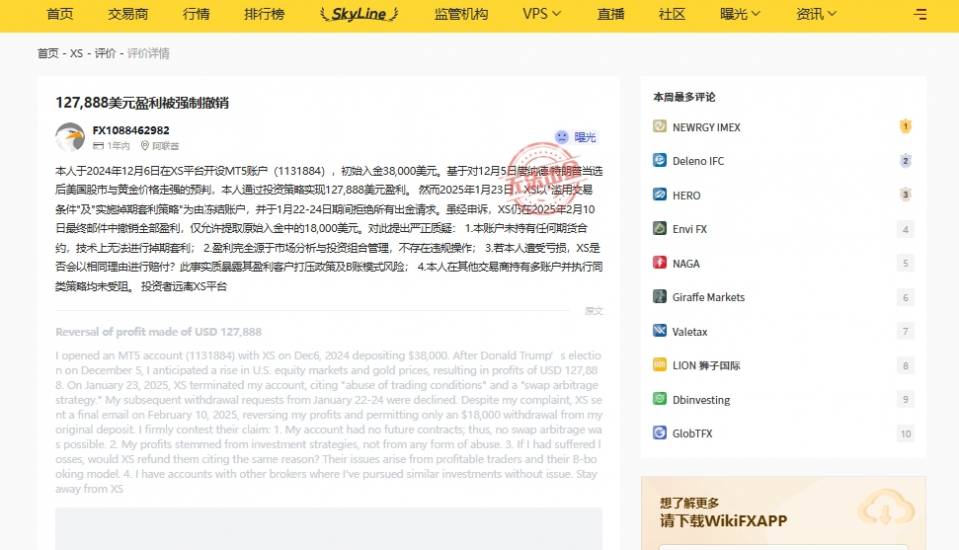Click the cloud download icon
Image resolution: width=959 pixels, height=550 pixels.
pos(886,508)
